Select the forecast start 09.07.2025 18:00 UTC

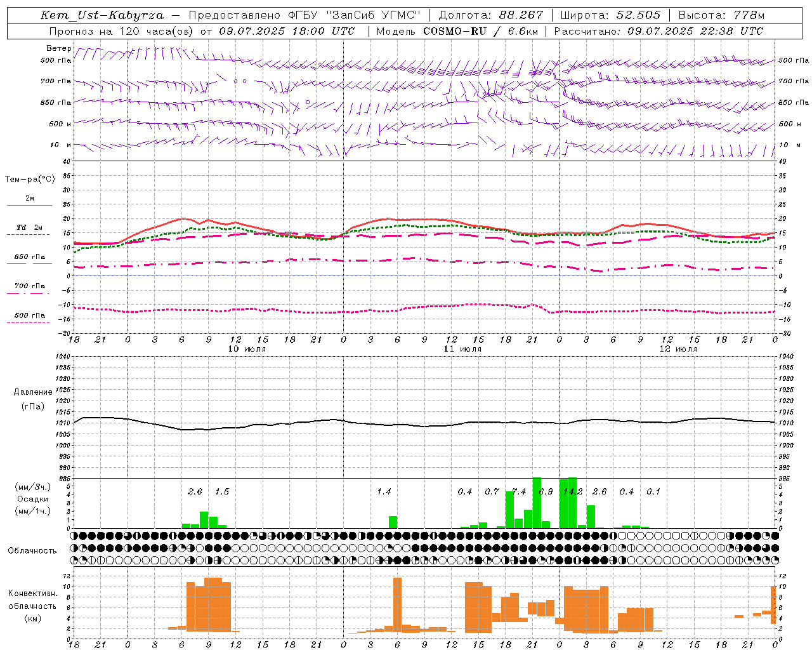tap(286, 31)
